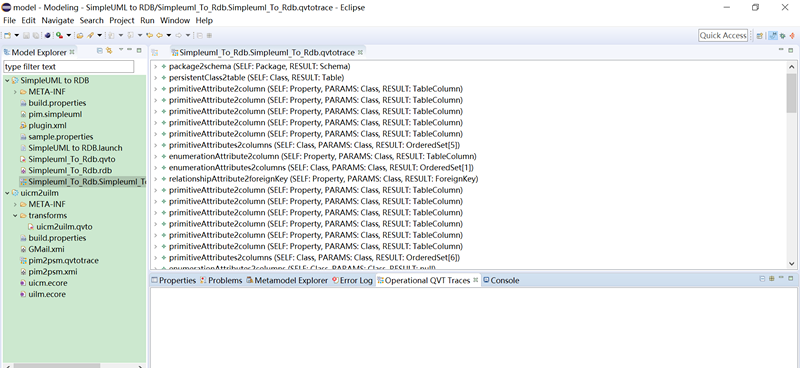Viewport: 800px width, 368px height.
Task: Select primitiveAttributes2columns OrderedSet[5] entry
Action: 314,145
